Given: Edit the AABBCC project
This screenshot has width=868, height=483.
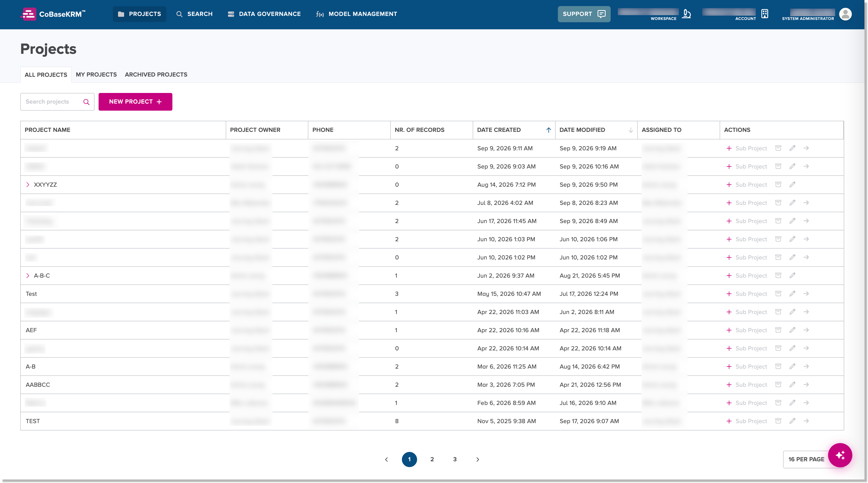Looking at the screenshot, I should pos(792,385).
